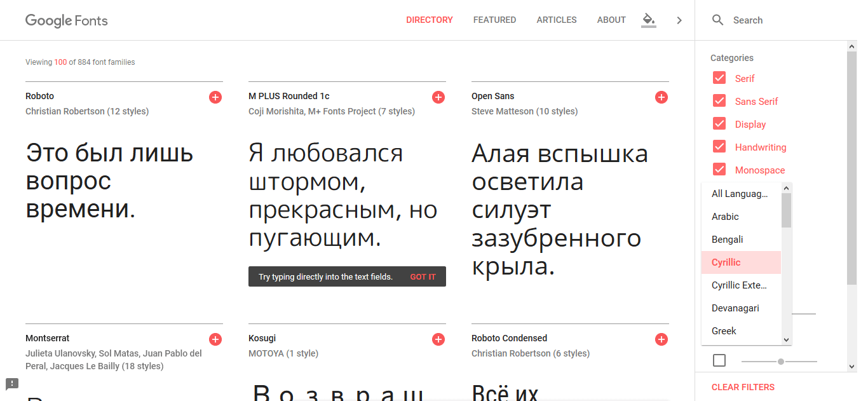Click CLEAR FILTERS link

point(743,387)
